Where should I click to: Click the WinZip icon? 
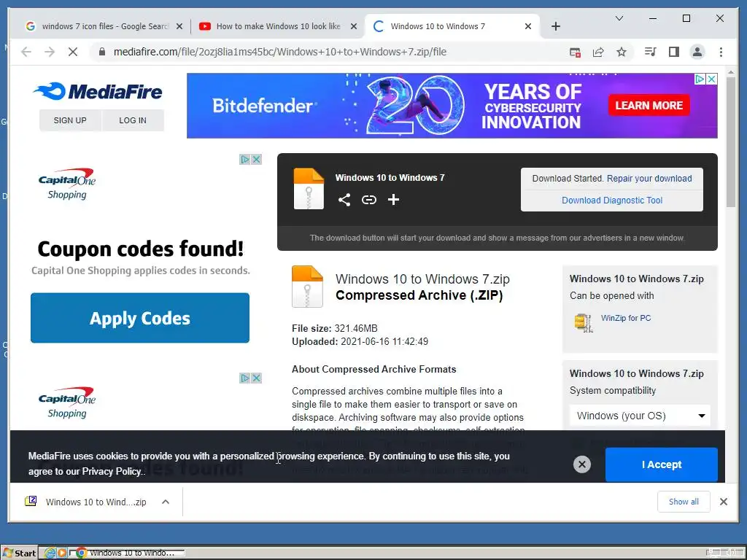tap(583, 323)
